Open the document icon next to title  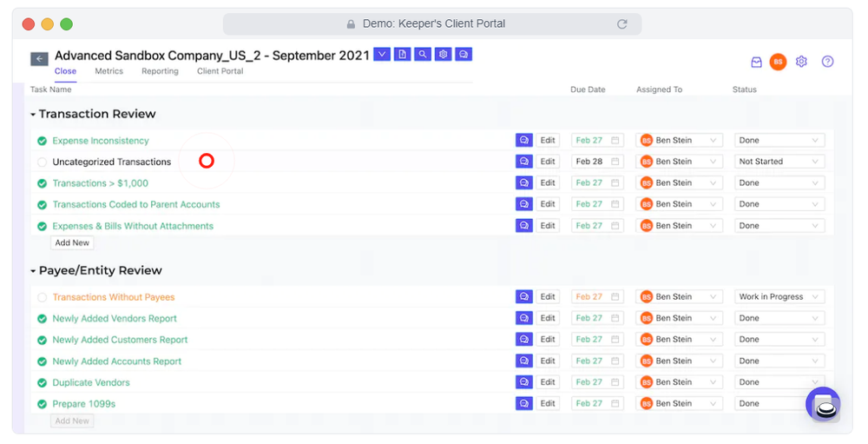[x=403, y=55]
